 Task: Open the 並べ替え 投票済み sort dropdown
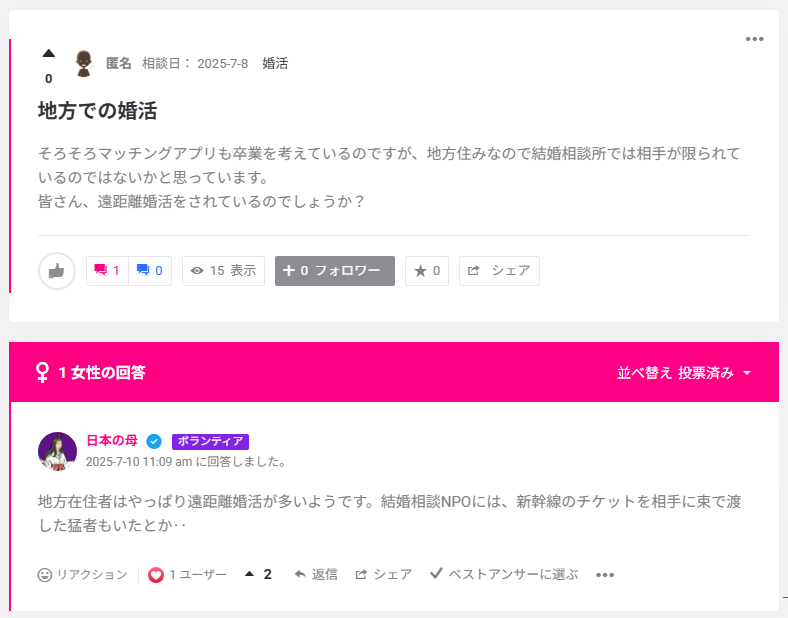[684, 373]
